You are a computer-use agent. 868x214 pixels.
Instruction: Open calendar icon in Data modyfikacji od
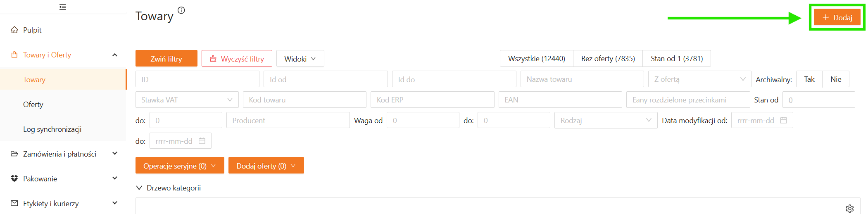783,120
